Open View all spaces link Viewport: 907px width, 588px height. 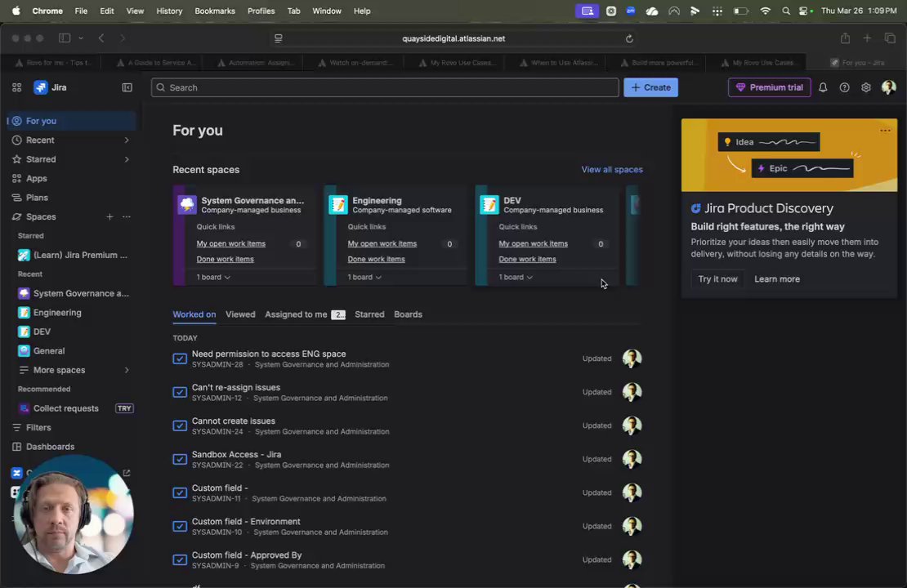[x=612, y=169]
